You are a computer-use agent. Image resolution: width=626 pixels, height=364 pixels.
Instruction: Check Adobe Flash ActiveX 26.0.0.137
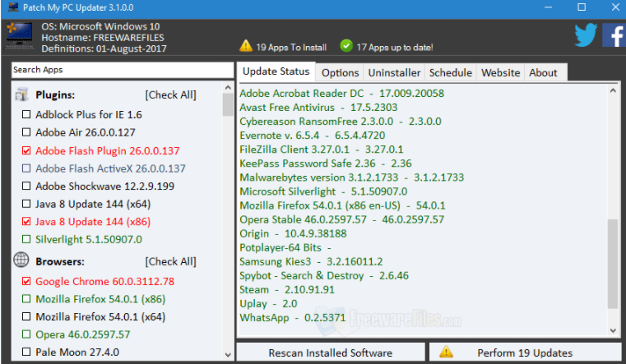(x=26, y=168)
